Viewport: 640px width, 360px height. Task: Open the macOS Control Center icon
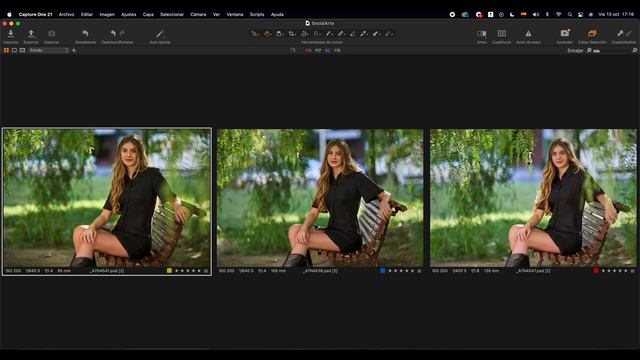click(580, 14)
